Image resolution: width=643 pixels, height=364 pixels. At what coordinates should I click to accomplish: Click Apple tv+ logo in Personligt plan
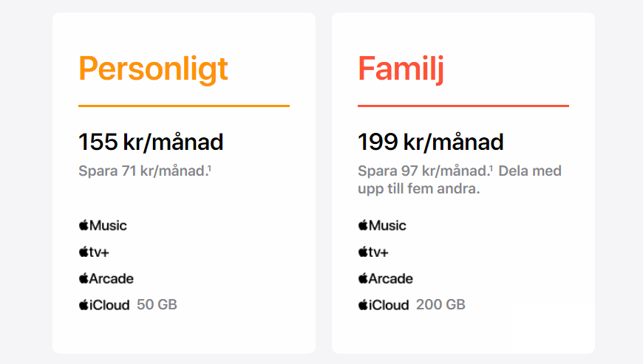click(x=94, y=252)
